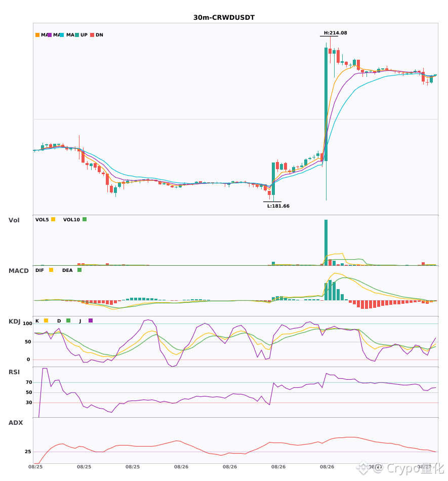Click the KDJ axis value 0

pos(28,359)
